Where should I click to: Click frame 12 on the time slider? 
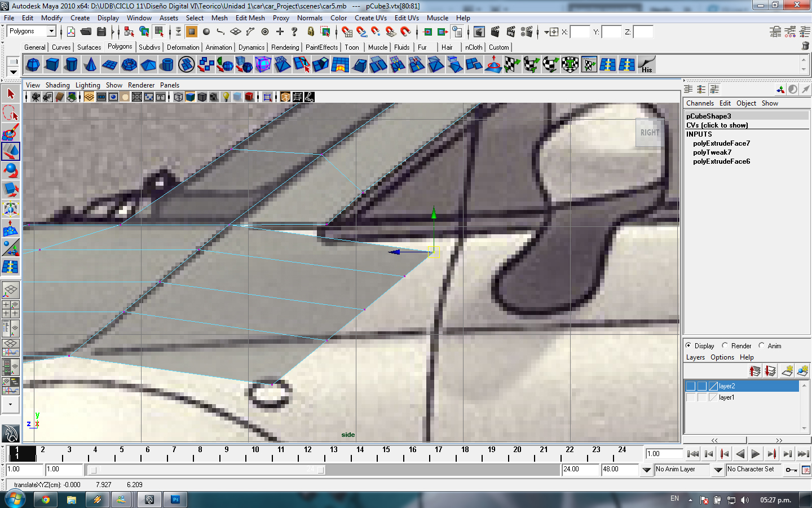click(x=307, y=450)
